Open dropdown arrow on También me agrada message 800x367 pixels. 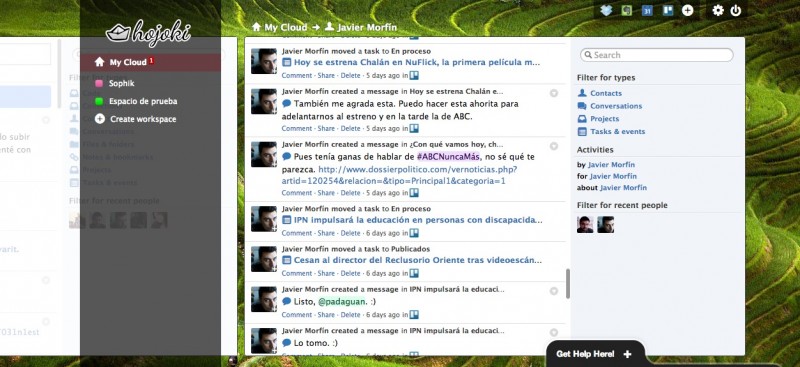pyautogui.click(x=554, y=93)
